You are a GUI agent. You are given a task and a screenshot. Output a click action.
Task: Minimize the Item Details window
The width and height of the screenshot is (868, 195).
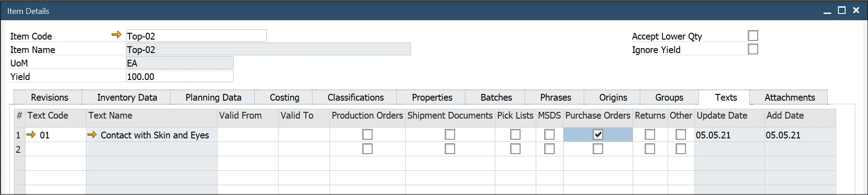coord(827,11)
